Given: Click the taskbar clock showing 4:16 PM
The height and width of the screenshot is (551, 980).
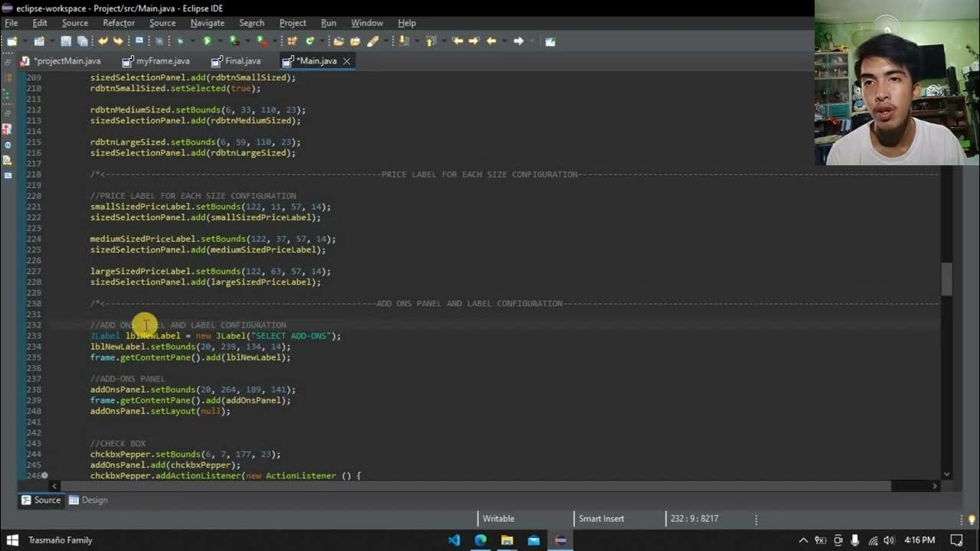Looking at the screenshot, I should click(920, 540).
